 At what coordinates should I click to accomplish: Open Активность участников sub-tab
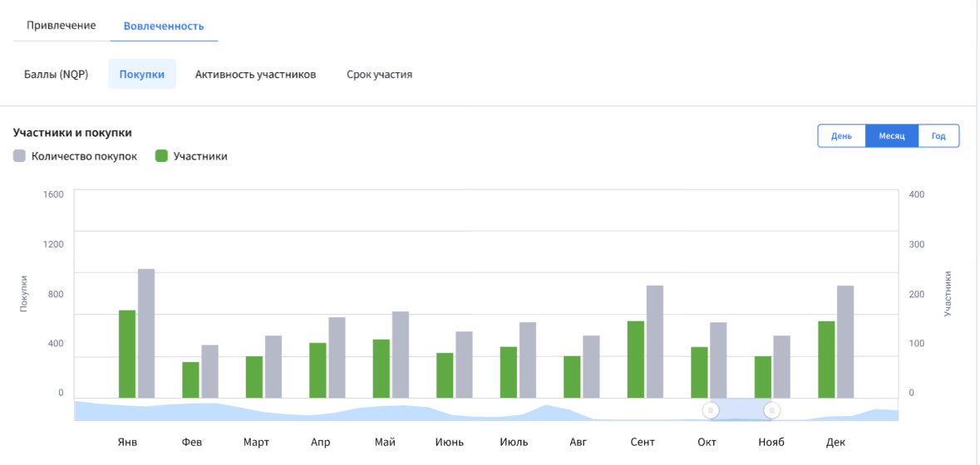255,74
